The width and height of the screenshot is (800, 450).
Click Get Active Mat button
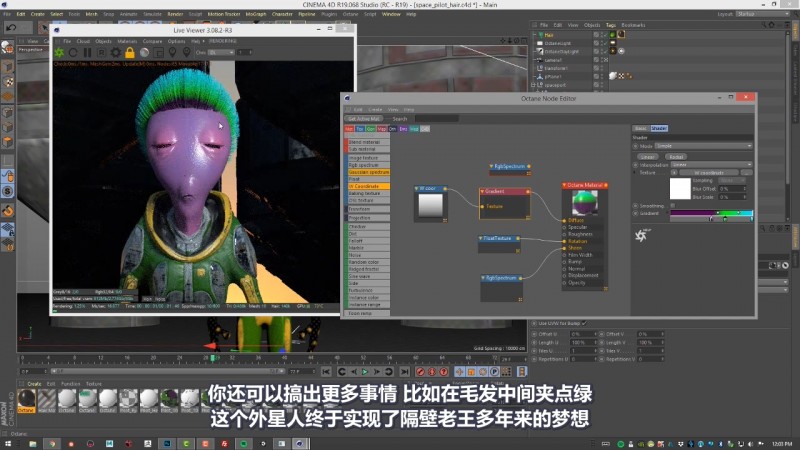[364, 119]
